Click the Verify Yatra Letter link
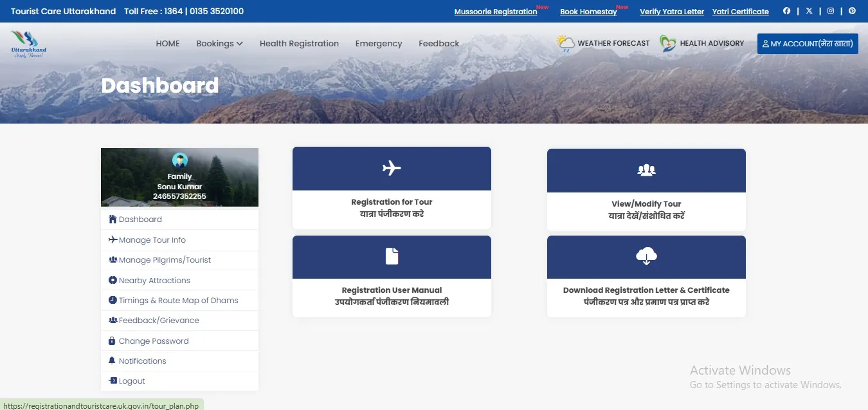The width and height of the screenshot is (868, 410). click(x=671, y=11)
